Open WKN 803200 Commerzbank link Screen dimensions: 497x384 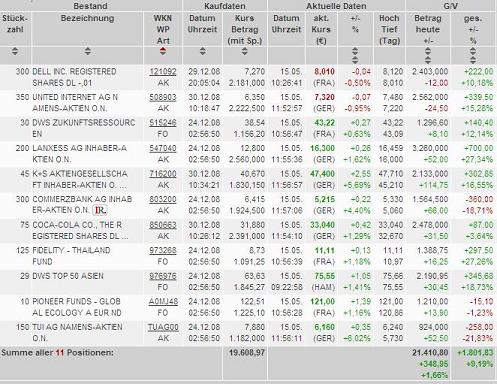click(x=163, y=199)
